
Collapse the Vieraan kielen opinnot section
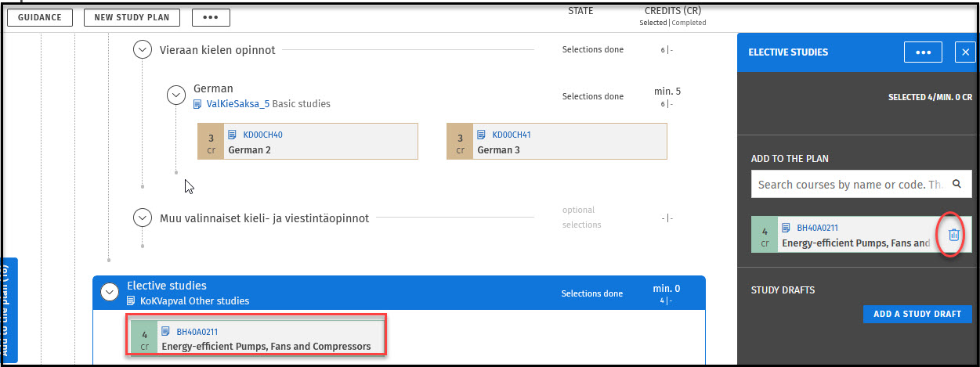[142, 50]
